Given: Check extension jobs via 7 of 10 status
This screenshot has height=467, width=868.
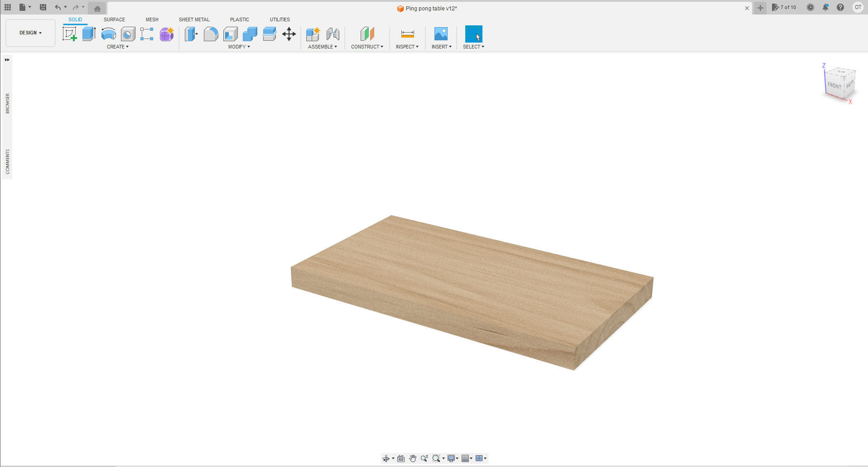Looking at the screenshot, I should 785,7.
